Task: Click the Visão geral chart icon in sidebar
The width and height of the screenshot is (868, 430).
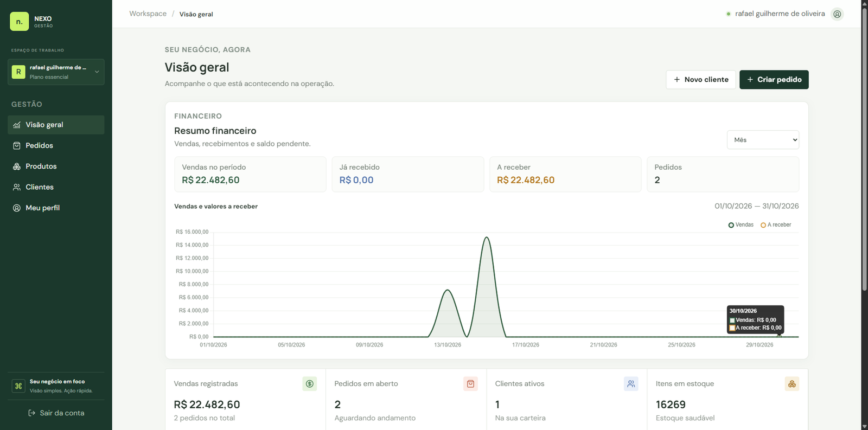Action: [17, 125]
